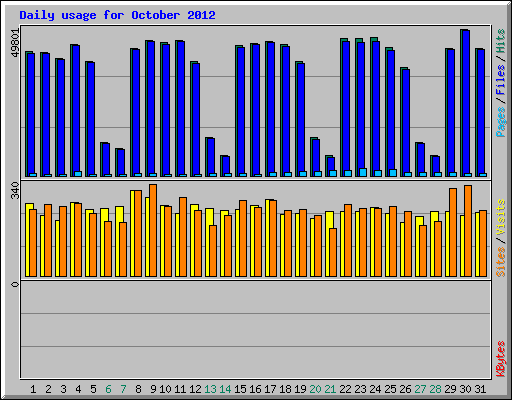The height and width of the screenshot is (400, 512).
Task: Select the cyan pages bar for day 23
Action: click(363, 172)
